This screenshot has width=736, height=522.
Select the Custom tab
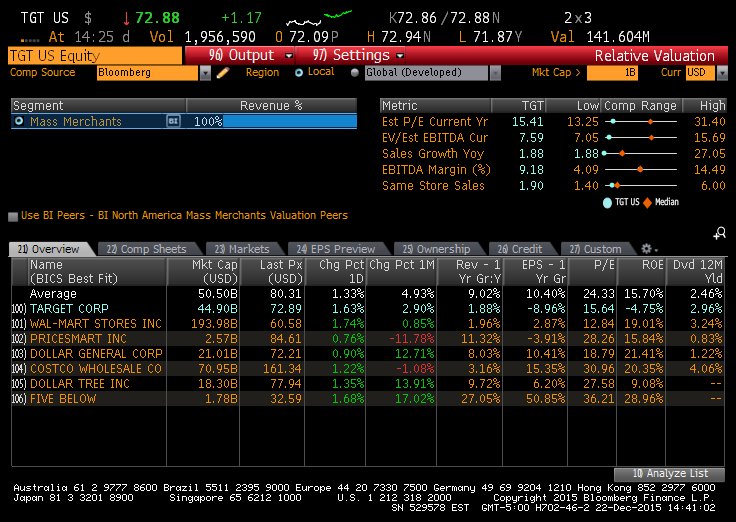click(595, 249)
